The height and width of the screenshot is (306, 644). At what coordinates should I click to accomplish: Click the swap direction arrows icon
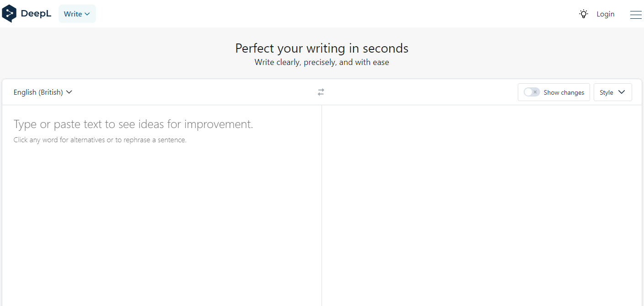tap(320, 92)
